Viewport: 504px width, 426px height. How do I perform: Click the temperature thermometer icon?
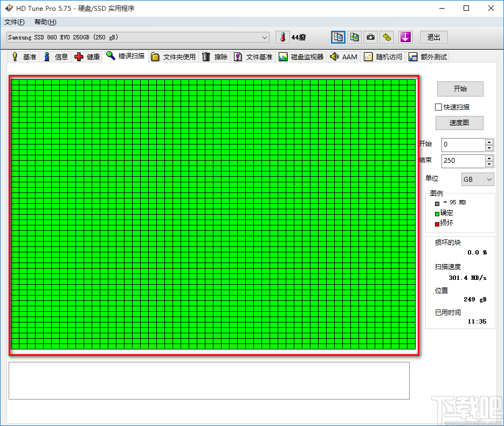coord(282,37)
